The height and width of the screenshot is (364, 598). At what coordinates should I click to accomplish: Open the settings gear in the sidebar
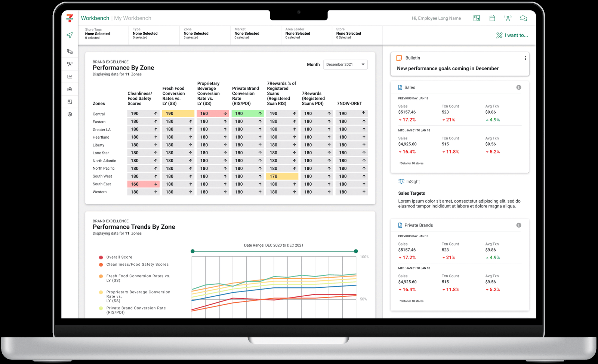click(70, 114)
